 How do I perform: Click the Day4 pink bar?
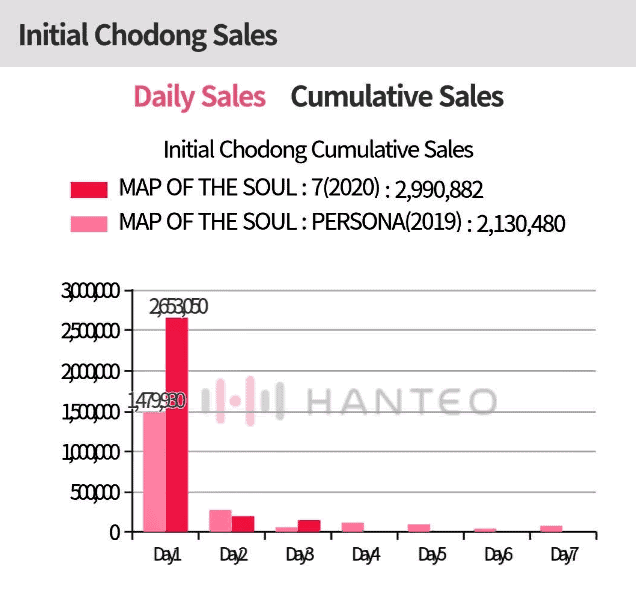[x=352, y=527]
